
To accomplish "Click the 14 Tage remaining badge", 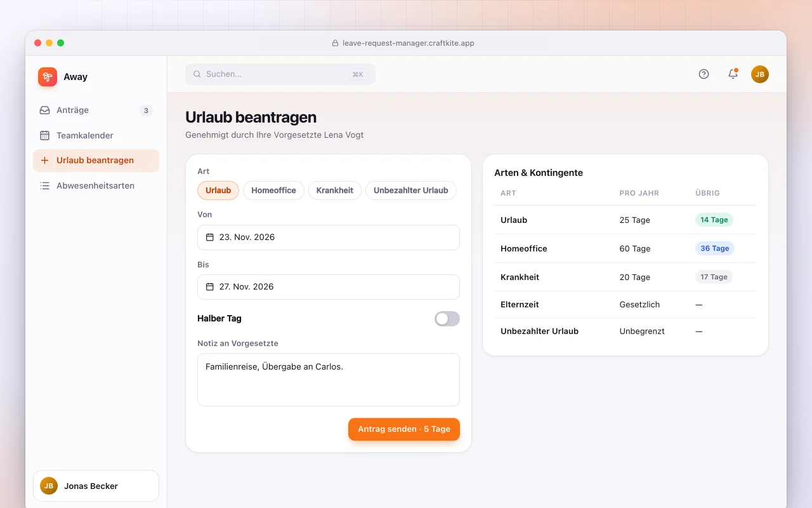I will click(714, 220).
